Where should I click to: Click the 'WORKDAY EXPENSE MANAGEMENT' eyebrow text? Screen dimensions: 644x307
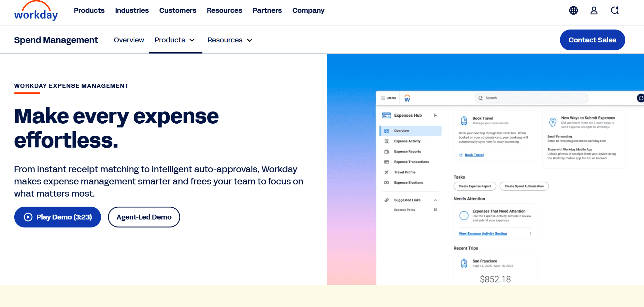[72, 86]
